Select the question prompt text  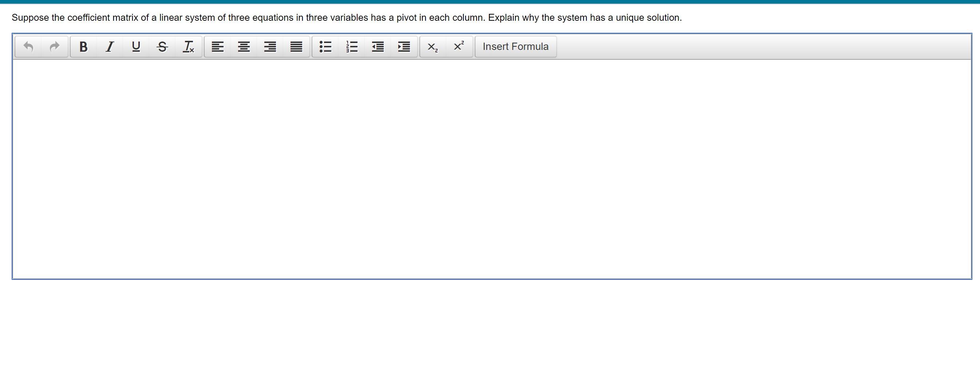point(346,17)
